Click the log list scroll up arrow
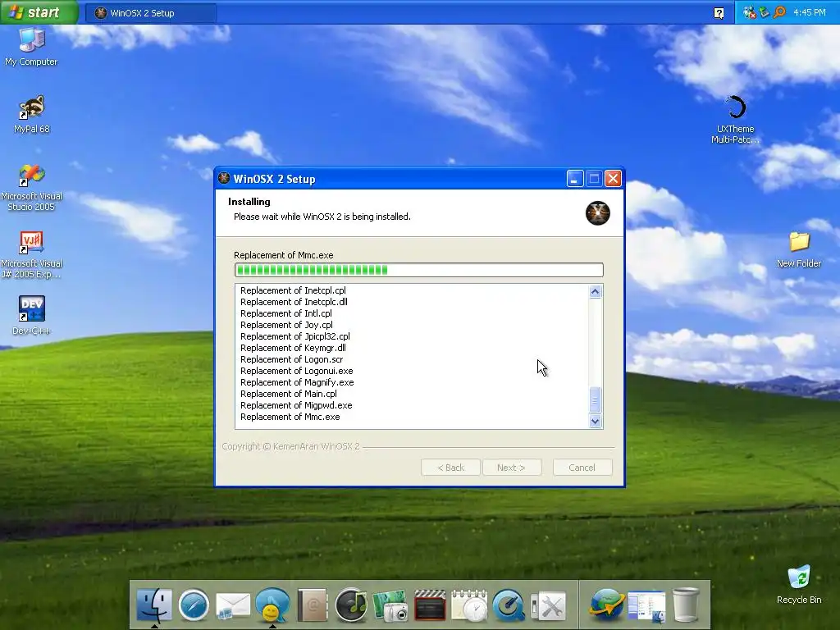Image resolution: width=840 pixels, height=630 pixels. pos(596,292)
